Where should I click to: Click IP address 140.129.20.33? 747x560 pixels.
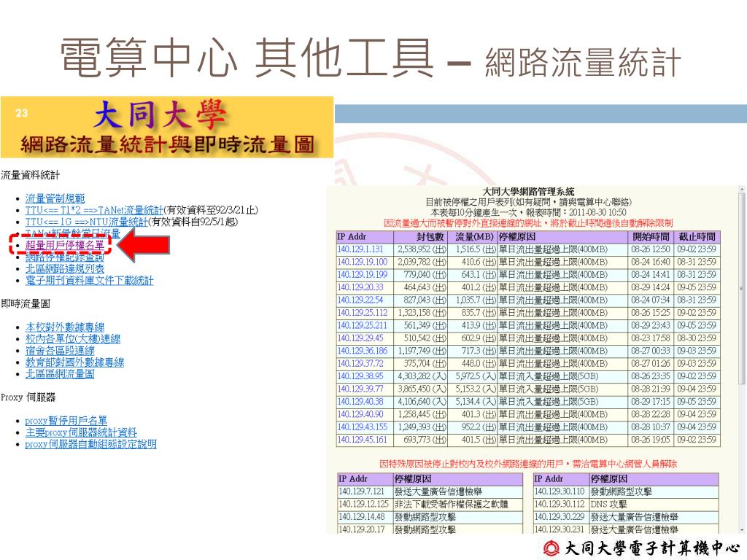tap(360, 287)
